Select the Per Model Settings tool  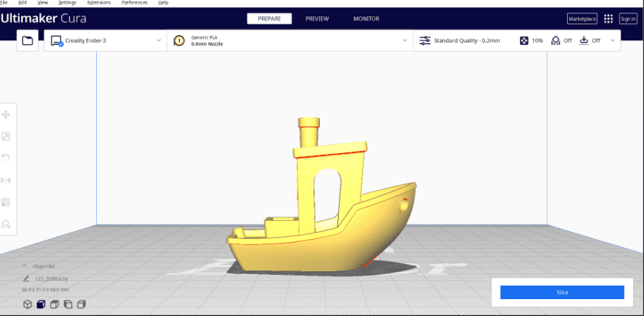[x=6, y=202]
